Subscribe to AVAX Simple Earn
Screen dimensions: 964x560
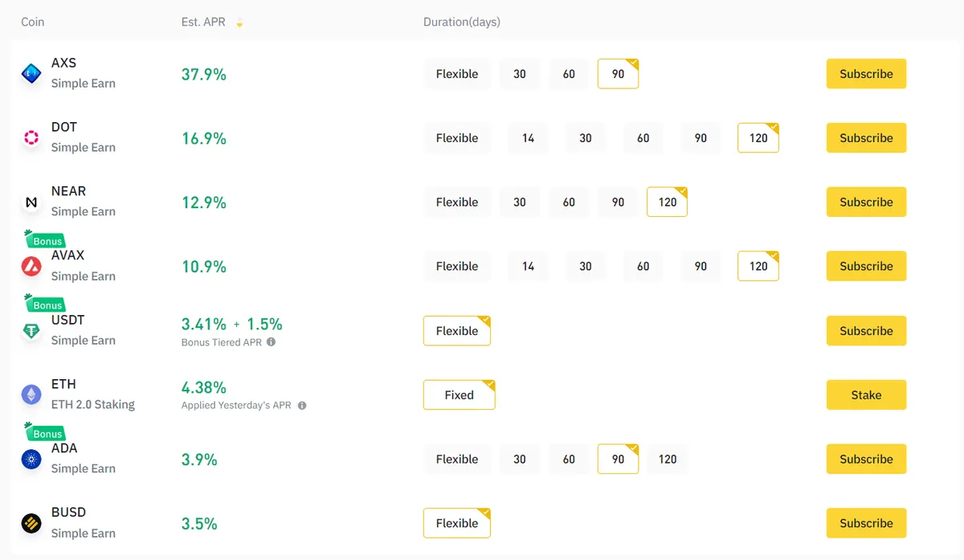pos(866,267)
